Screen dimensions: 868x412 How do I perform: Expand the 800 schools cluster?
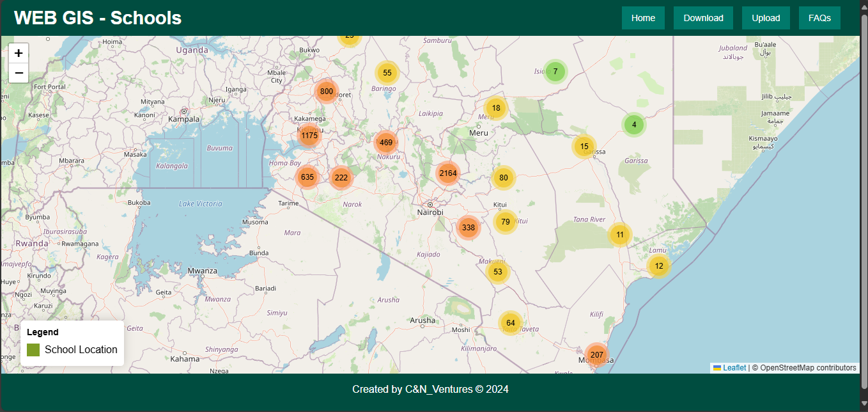[x=327, y=91]
